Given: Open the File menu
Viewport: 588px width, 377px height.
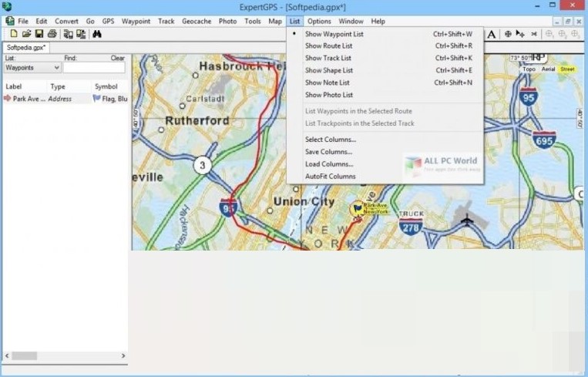Looking at the screenshot, I should click(x=23, y=22).
